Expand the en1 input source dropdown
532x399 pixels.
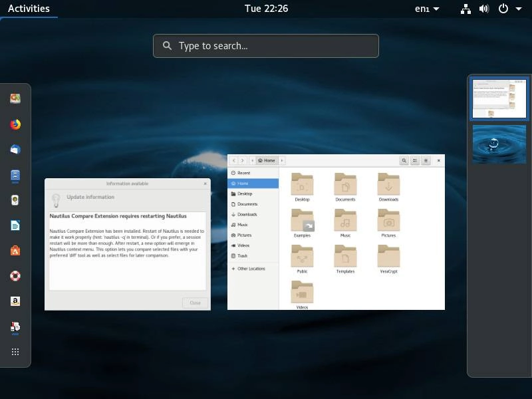[427, 9]
